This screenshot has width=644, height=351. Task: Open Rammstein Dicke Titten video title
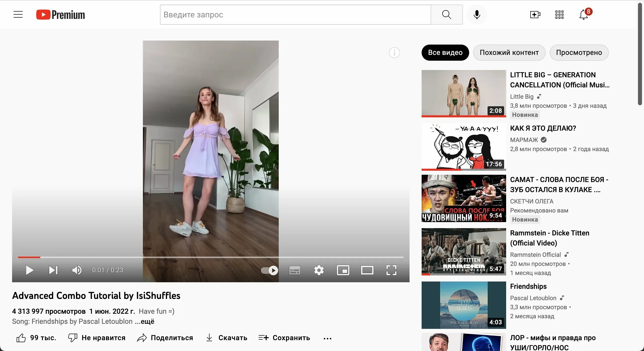[550, 238]
